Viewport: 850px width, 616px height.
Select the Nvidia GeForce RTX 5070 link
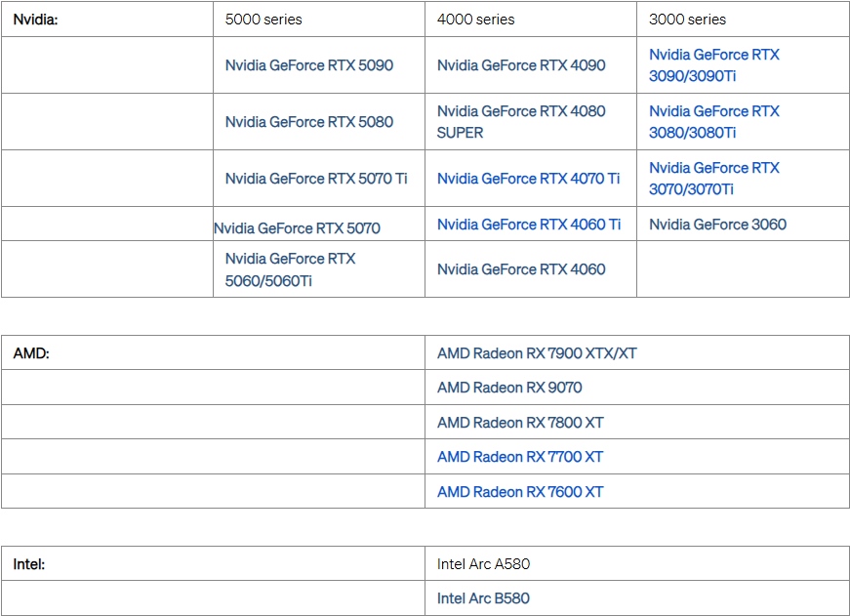point(297,228)
